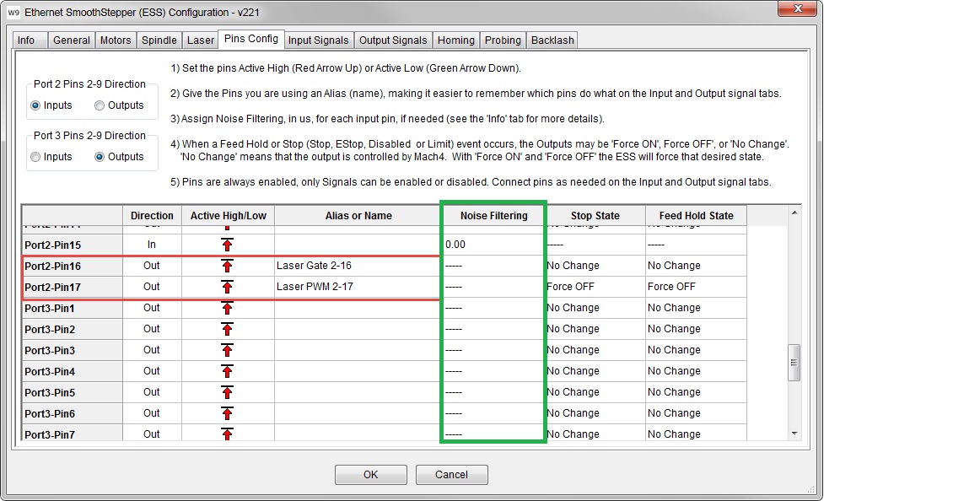This screenshot has width=980, height=501.
Task: Click scroll down arrow of pins table
Action: (794, 434)
